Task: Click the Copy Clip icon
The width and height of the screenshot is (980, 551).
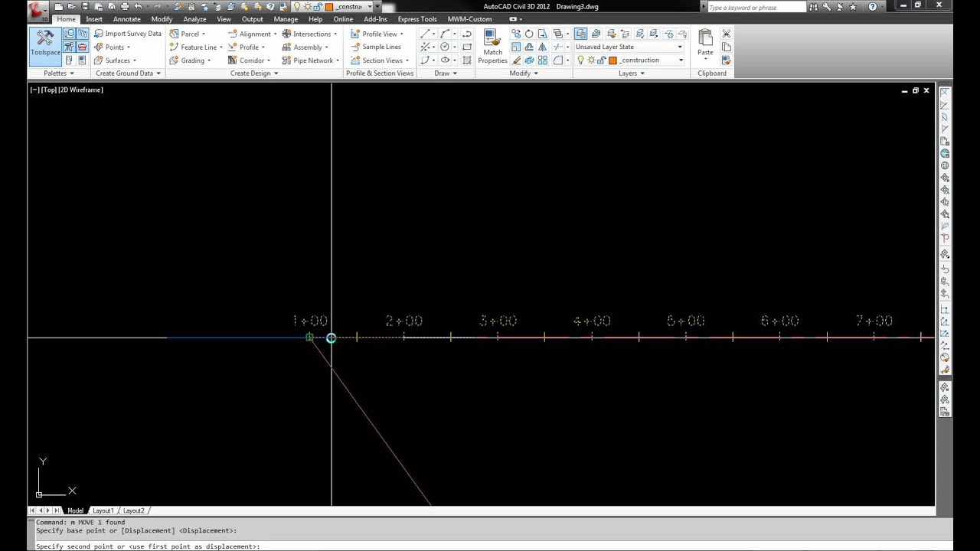Action: point(726,47)
